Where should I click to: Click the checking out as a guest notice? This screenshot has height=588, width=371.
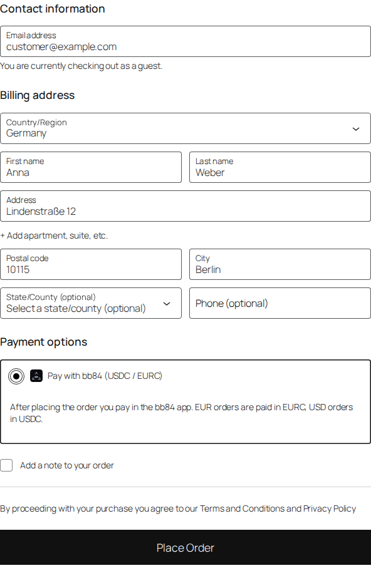tap(81, 66)
